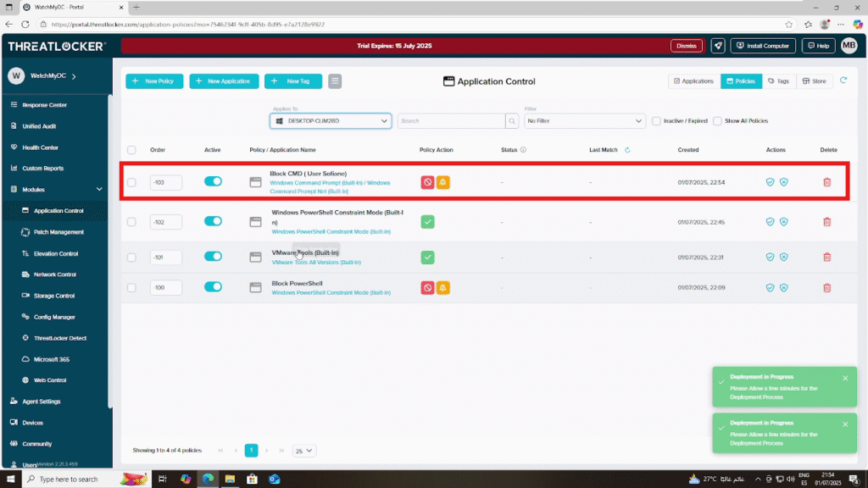Refresh the policies list icon at top right
Viewport: 868px width, 488px height.
coord(843,80)
